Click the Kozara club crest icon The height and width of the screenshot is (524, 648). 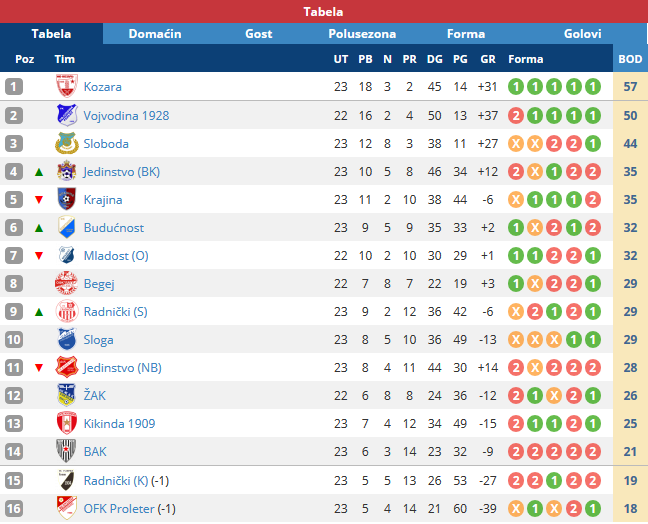[x=66, y=87]
